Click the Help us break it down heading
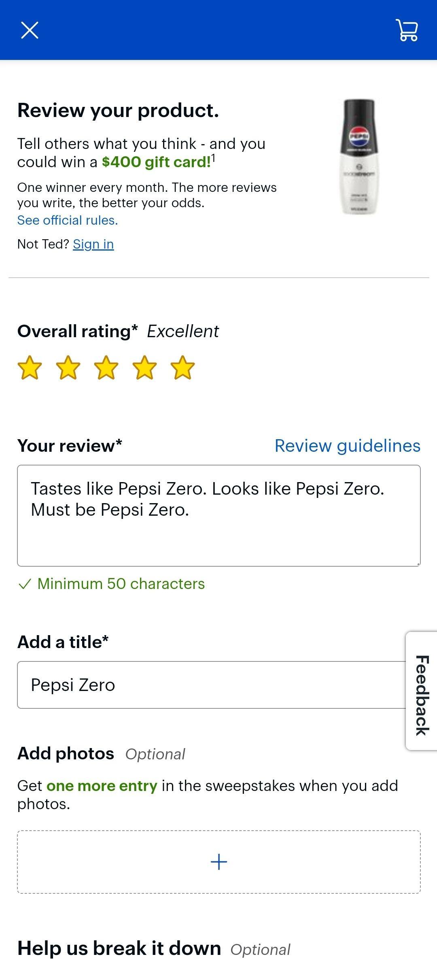437x980 pixels. [x=119, y=948]
